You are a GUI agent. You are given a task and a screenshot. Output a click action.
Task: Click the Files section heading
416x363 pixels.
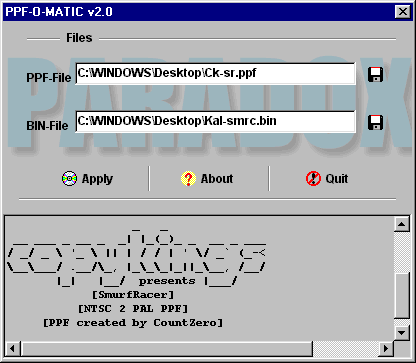click(x=79, y=38)
